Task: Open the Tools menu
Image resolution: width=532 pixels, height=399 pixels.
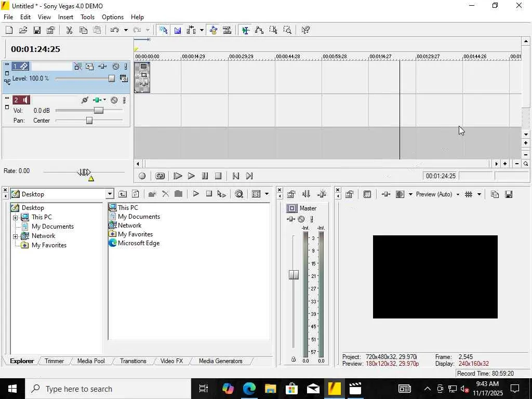Action: coord(87,17)
